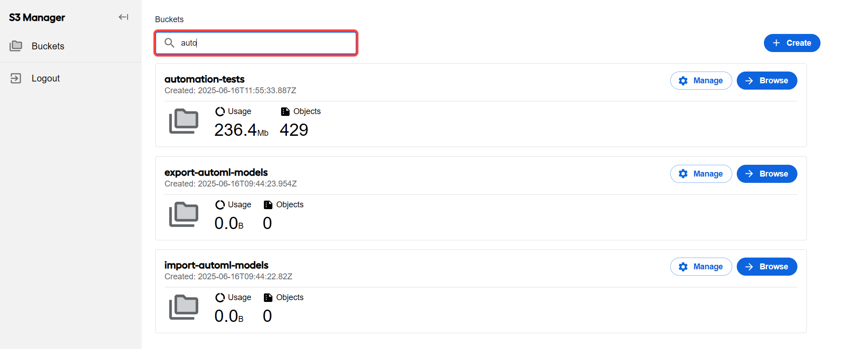Click the Logout icon in sidebar
Image resolution: width=868 pixels, height=349 pixels.
point(16,78)
